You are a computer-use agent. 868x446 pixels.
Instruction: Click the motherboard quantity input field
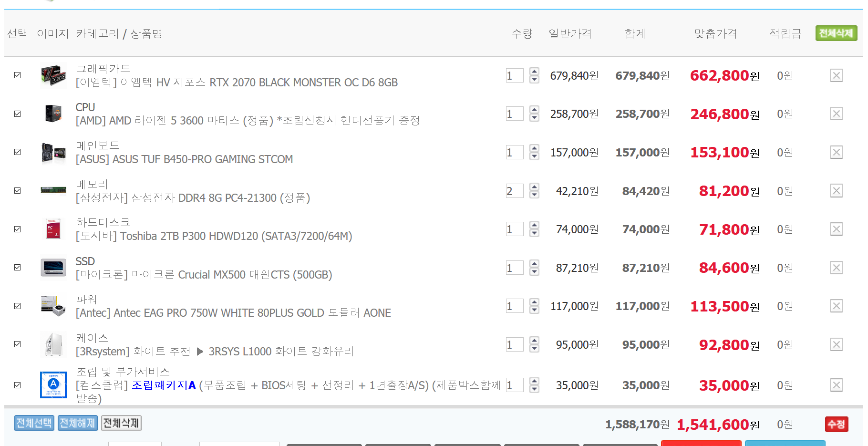(x=514, y=153)
